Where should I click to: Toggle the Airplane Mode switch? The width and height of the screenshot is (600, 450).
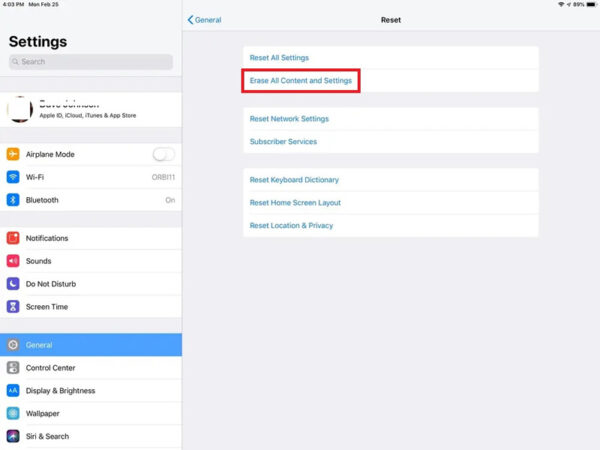[164, 154]
